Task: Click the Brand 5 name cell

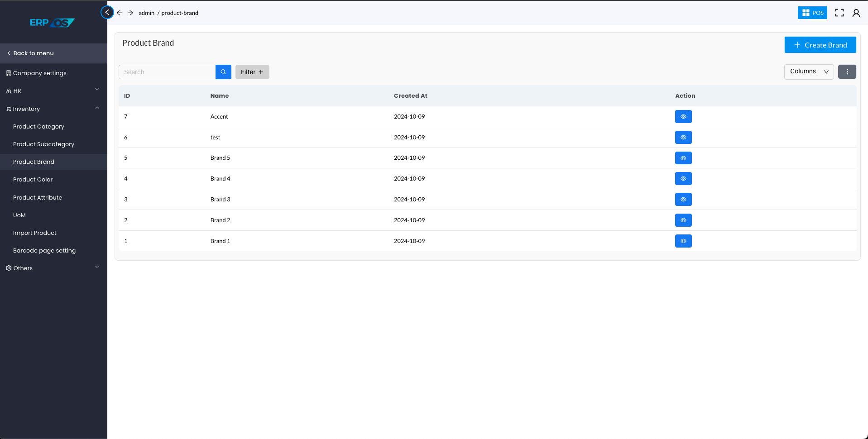Action: [x=220, y=157]
